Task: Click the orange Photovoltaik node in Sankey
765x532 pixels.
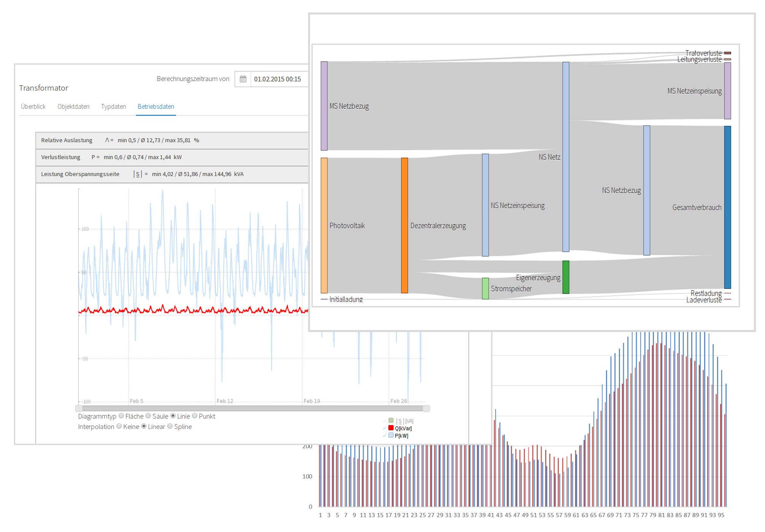Action: tap(324, 226)
